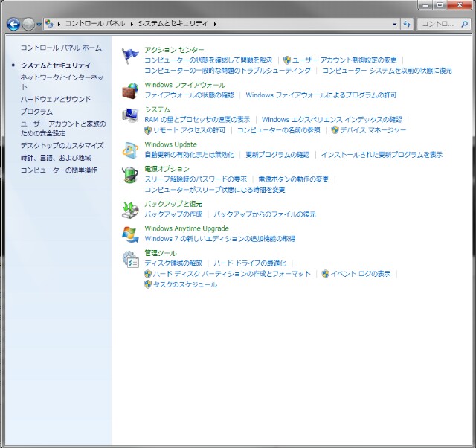
Task: Go to ネットワークとインターネット category
Action: point(62,82)
